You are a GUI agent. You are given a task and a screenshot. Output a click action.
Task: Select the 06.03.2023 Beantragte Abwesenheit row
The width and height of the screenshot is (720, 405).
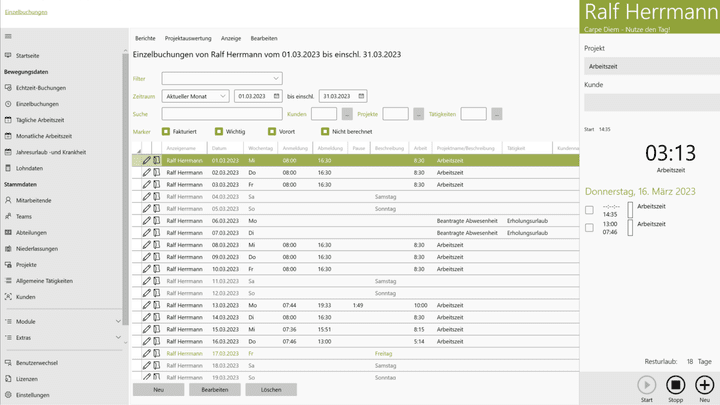[356, 221]
